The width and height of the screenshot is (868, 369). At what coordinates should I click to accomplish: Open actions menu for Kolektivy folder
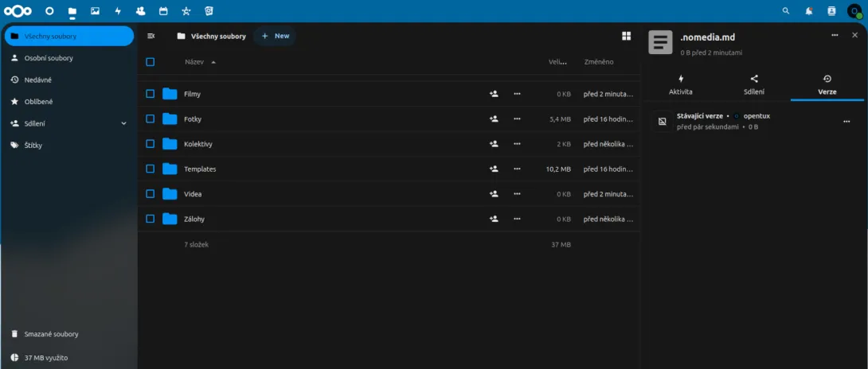pyautogui.click(x=517, y=144)
